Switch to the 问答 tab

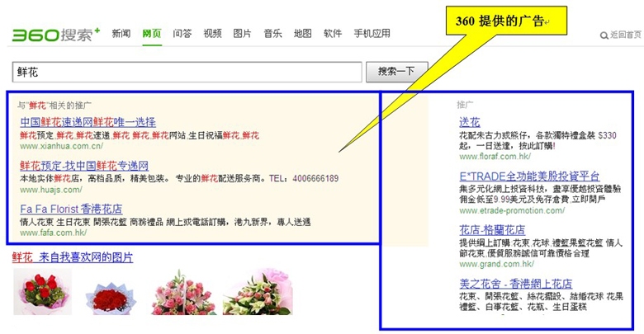tap(182, 34)
